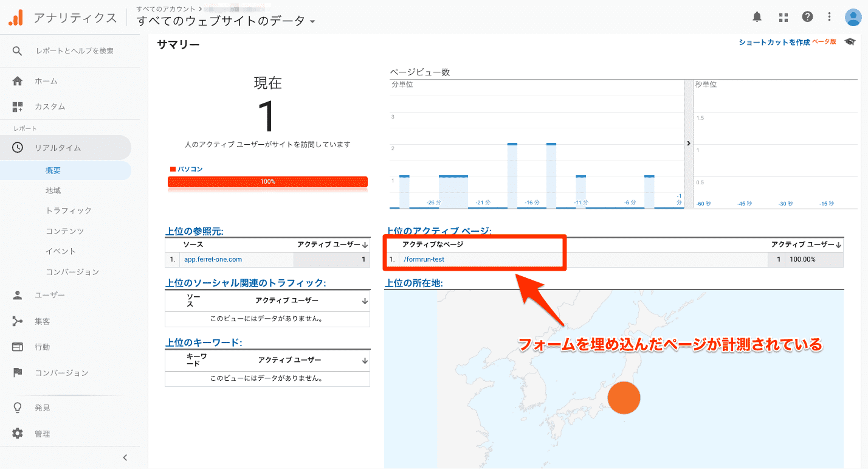The image size is (868, 469).
Task: Click the help question mark icon
Action: pos(807,16)
